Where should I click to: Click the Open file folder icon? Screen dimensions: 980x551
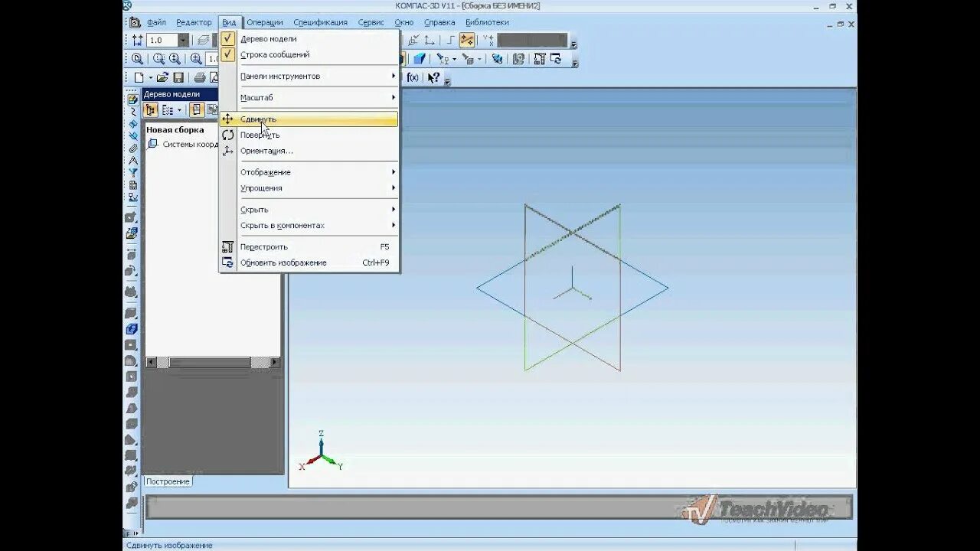click(162, 77)
